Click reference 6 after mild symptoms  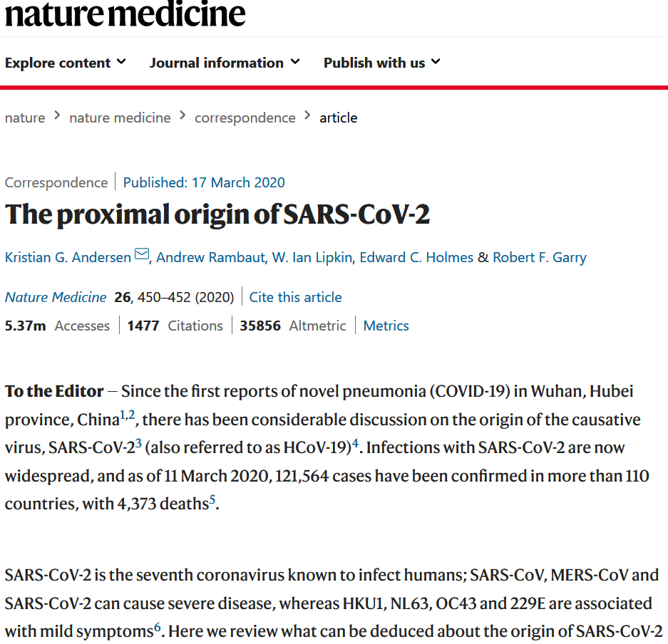point(158,628)
